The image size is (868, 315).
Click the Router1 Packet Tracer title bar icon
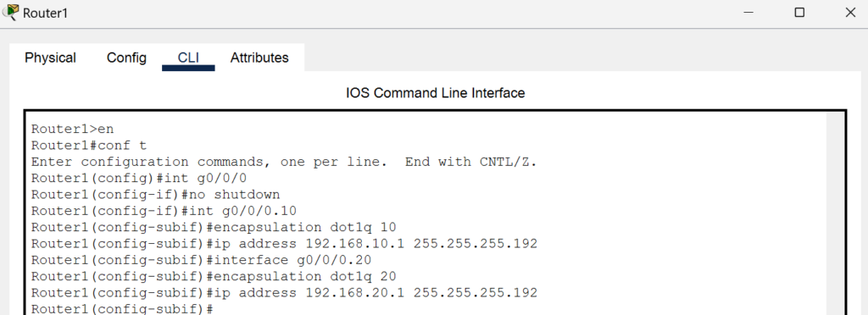[x=10, y=12]
